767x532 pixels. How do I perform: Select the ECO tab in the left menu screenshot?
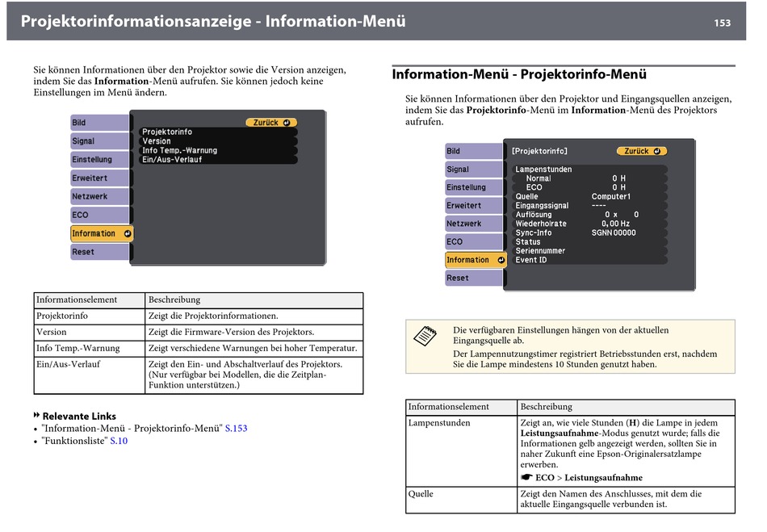(x=100, y=216)
